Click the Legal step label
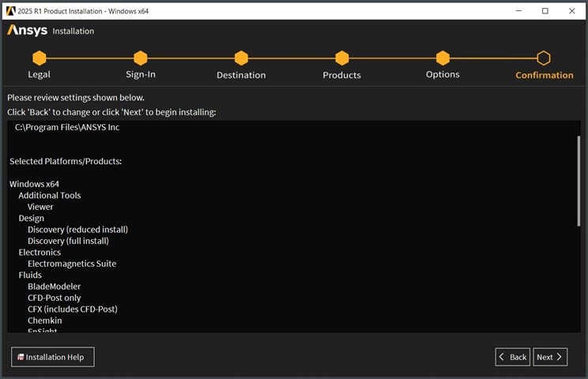Screen dimensions: 588x379 pos(39,74)
